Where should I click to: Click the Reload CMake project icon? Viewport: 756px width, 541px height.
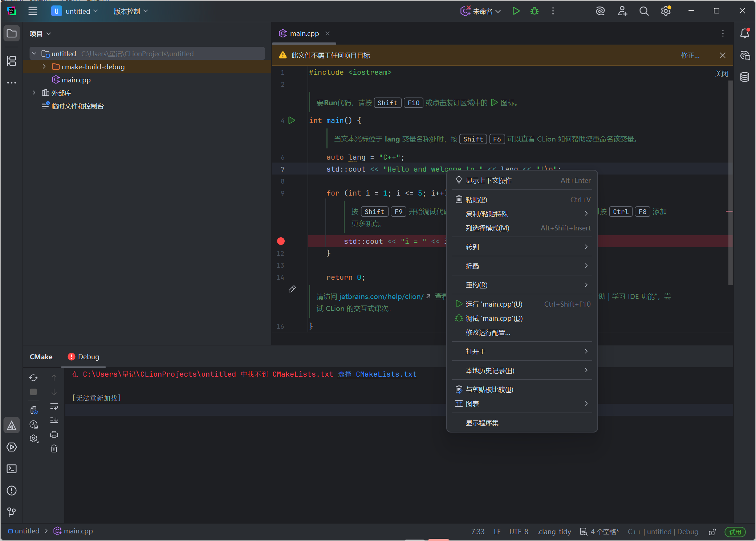[x=33, y=378]
